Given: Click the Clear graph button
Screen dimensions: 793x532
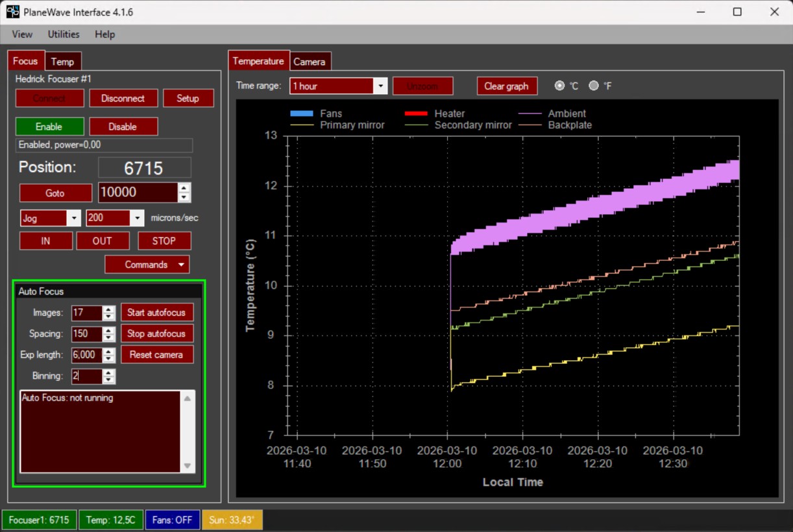Looking at the screenshot, I should pos(506,86).
